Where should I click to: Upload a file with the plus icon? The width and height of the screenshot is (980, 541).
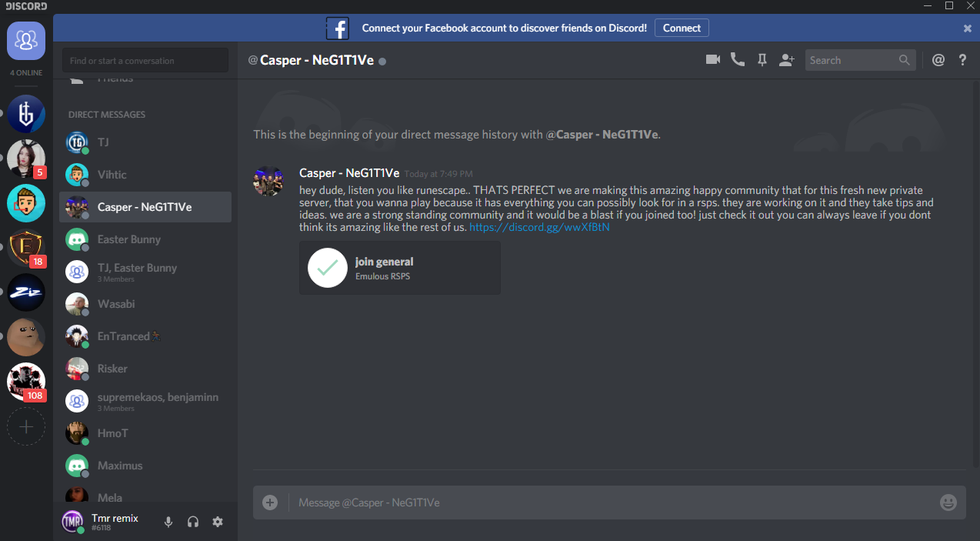click(270, 503)
